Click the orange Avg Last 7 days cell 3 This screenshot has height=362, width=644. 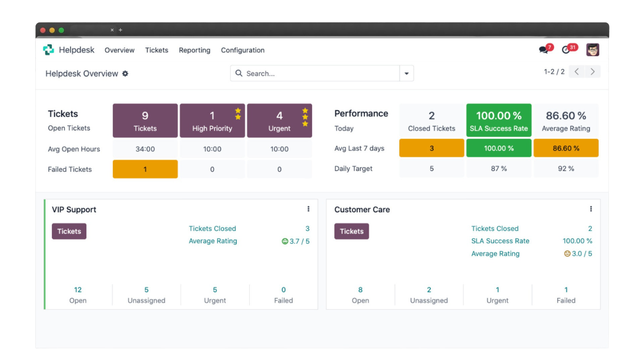tap(432, 148)
